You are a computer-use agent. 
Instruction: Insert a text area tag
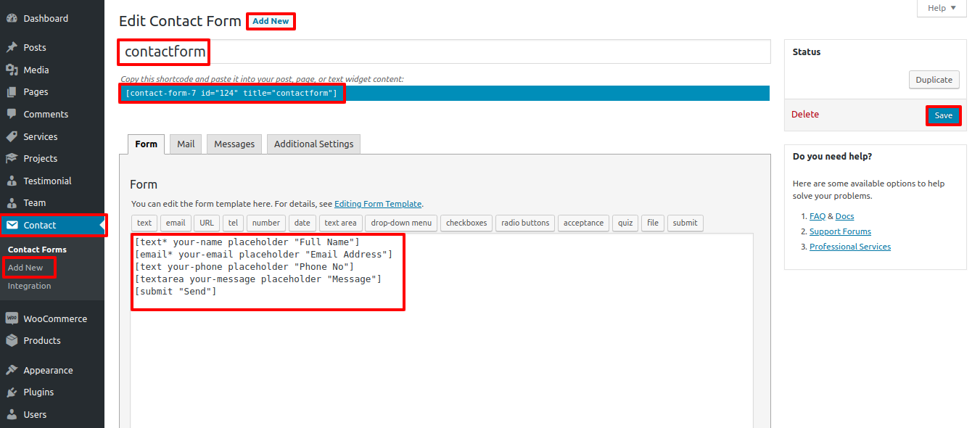(340, 223)
